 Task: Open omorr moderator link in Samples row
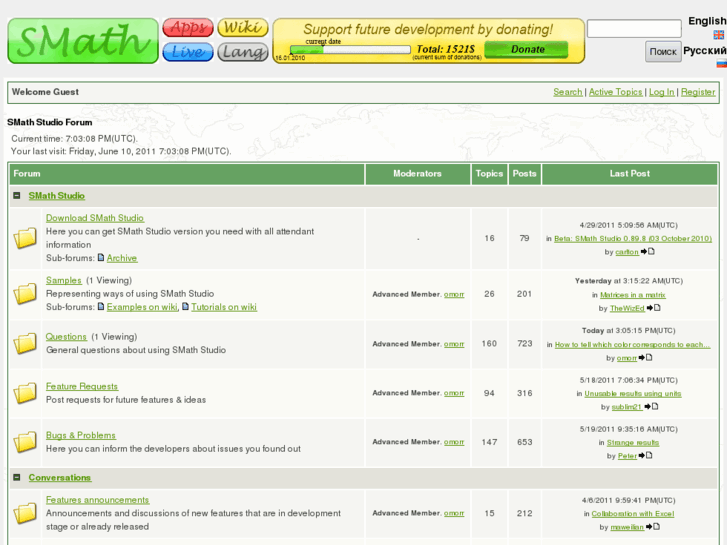[x=454, y=295]
